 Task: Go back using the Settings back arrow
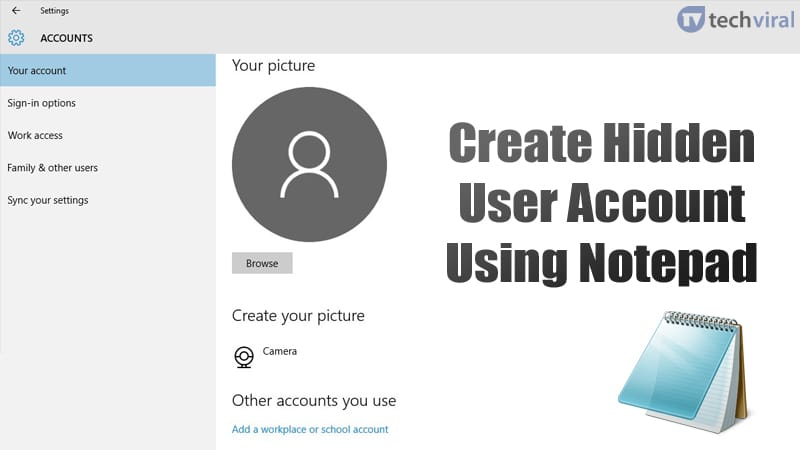tap(16, 10)
